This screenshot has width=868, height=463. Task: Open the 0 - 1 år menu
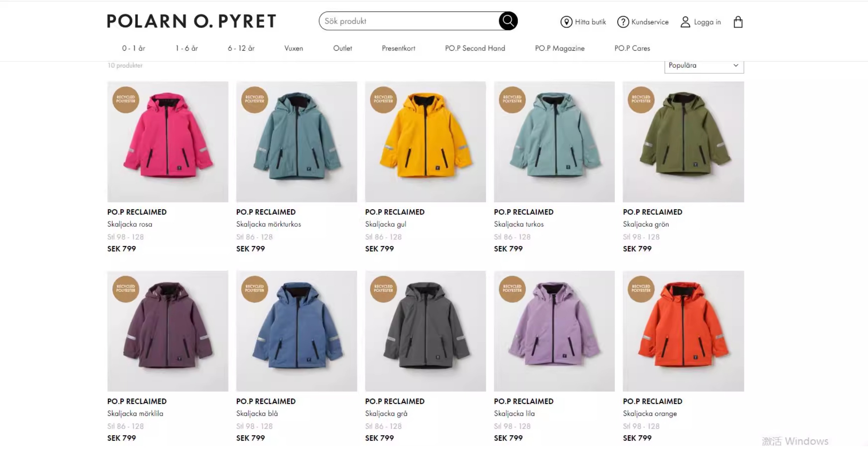[x=133, y=48]
